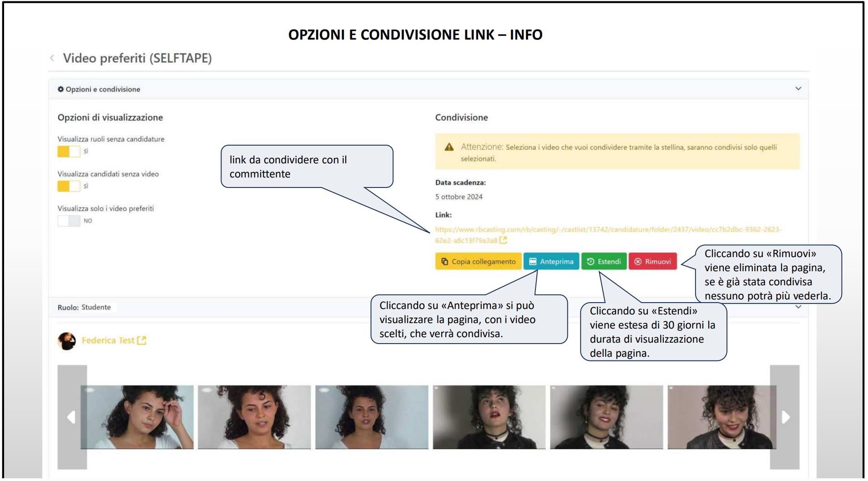Click external-link icon after the share URL
868x481 pixels.
pos(503,240)
